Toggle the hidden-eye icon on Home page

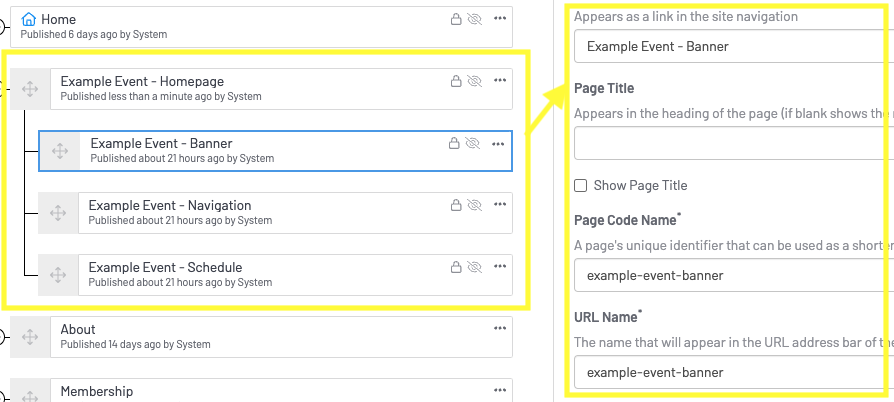point(474,19)
